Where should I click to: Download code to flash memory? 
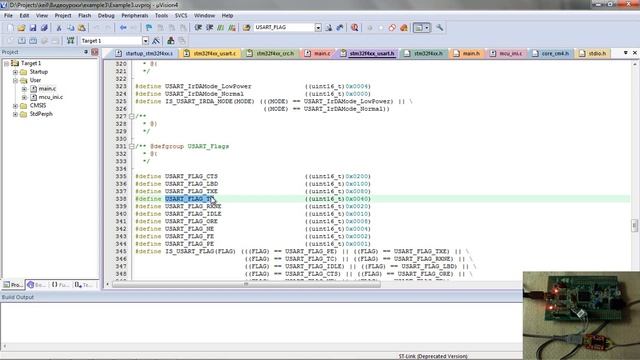[x=70, y=41]
